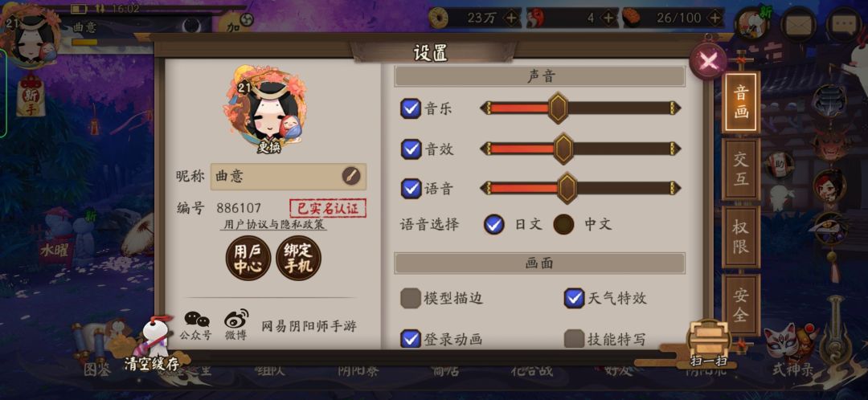Screen dimensions: 868x400
Task: Disable the 天气特效 weather effects checkbox
Action: pyautogui.click(x=574, y=298)
